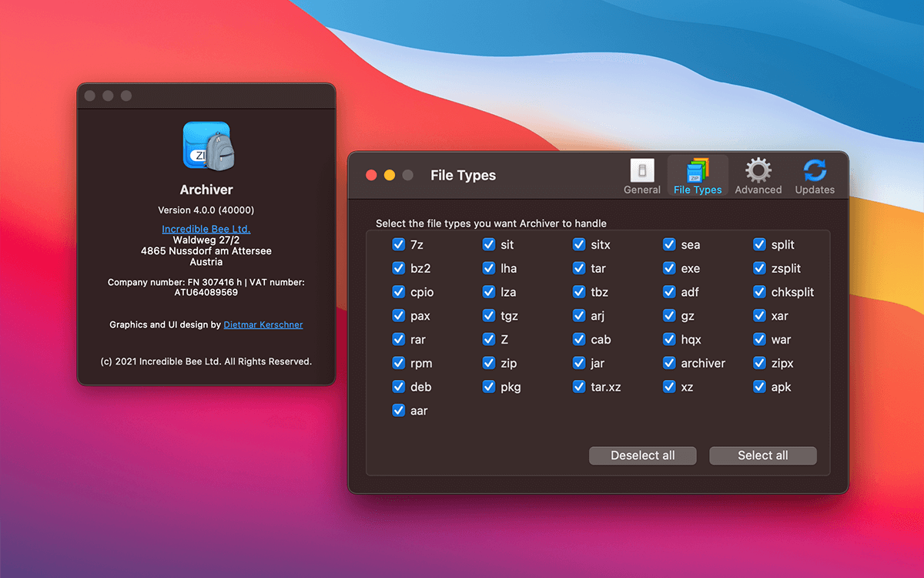Switch to the File Types tab
This screenshot has height=578, width=924.
coord(698,176)
